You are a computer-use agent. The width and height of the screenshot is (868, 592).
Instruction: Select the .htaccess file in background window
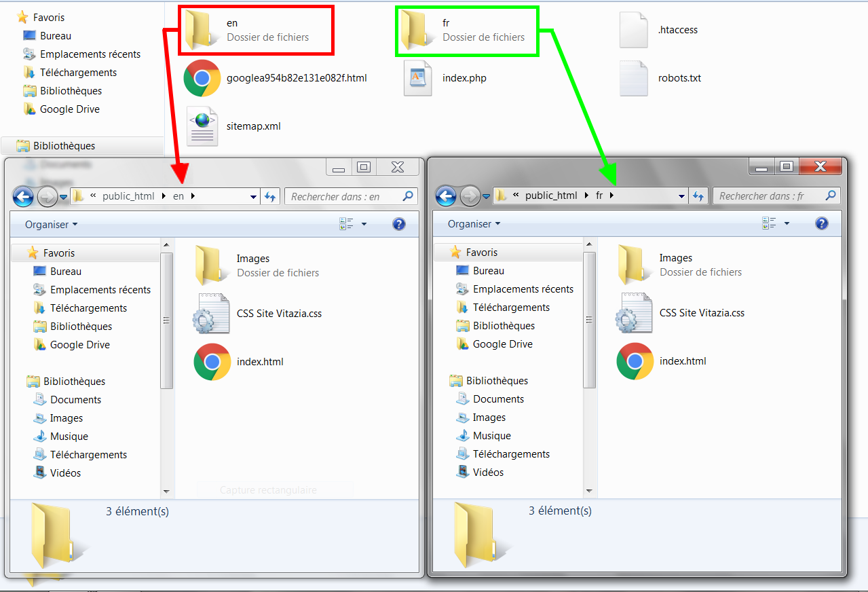click(x=658, y=30)
